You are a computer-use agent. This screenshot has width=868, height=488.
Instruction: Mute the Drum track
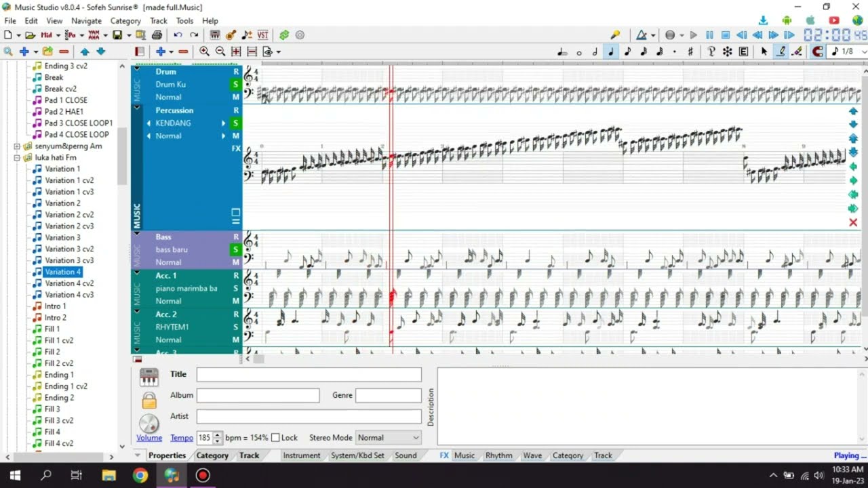[236, 98]
